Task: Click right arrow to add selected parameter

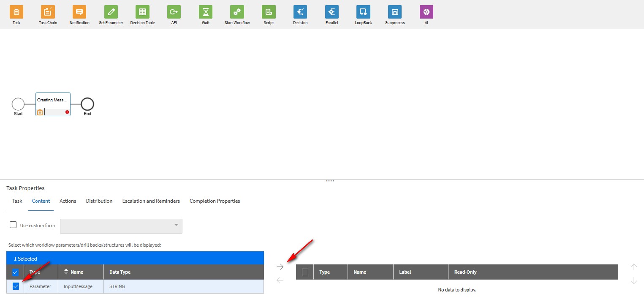Action: pyautogui.click(x=280, y=267)
